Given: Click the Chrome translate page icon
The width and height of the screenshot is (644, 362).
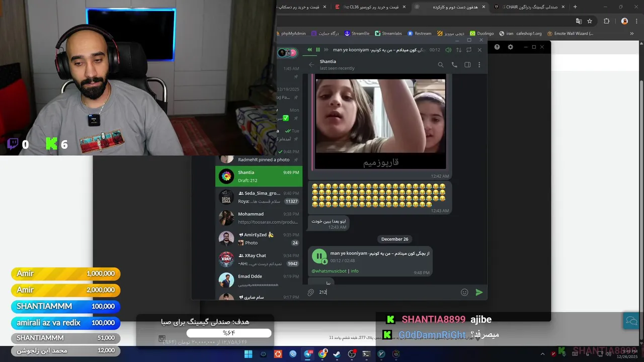Looking at the screenshot, I should (x=579, y=21).
